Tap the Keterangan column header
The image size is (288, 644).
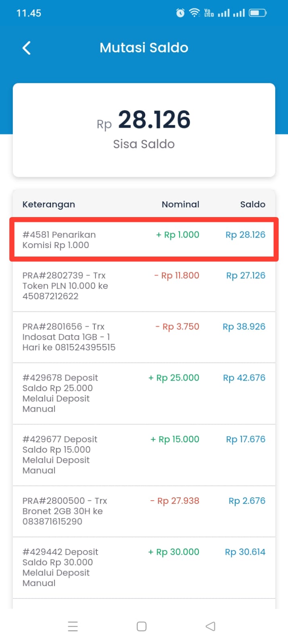[x=48, y=204]
